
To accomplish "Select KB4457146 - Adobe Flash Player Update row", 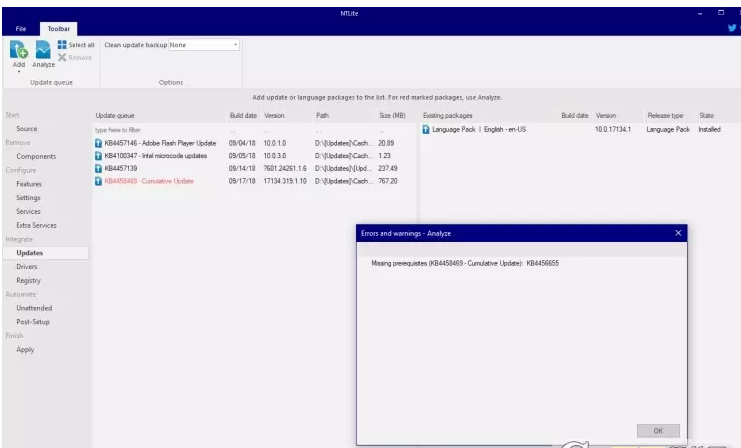I will [x=254, y=143].
